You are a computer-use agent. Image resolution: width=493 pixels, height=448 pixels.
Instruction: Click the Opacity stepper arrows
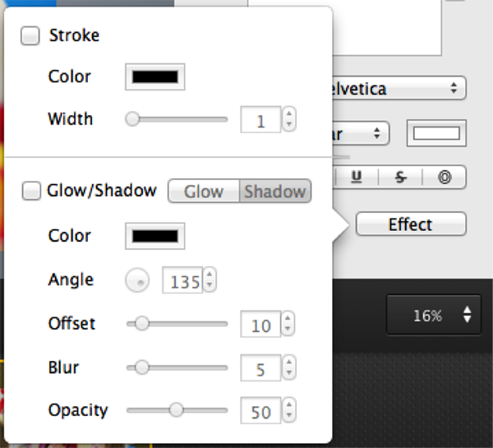tap(288, 410)
